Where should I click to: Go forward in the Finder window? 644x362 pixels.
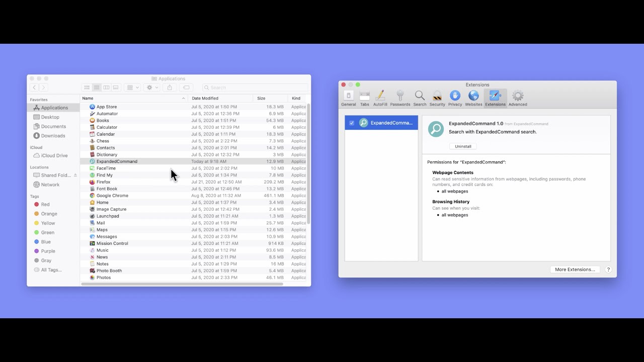pyautogui.click(x=43, y=87)
